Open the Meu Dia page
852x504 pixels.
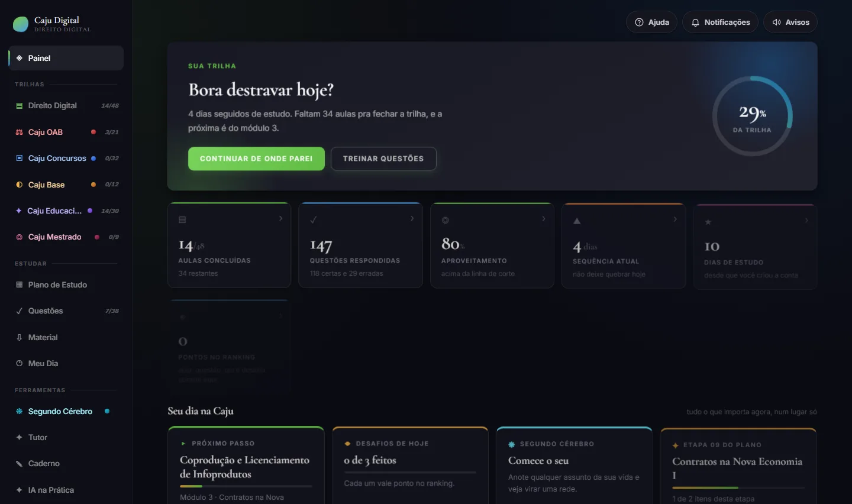(x=66, y=363)
